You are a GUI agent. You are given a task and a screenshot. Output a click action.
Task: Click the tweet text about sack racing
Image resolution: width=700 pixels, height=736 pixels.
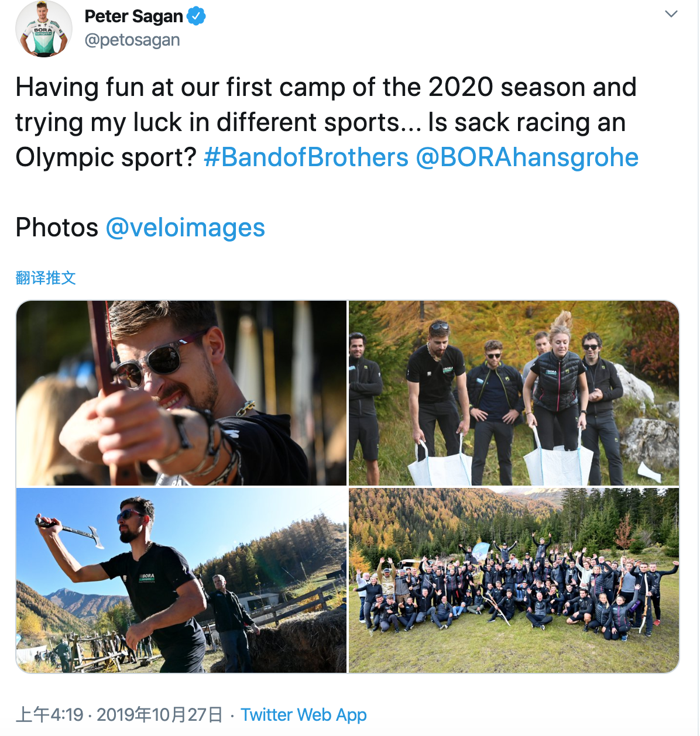click(x=327, y=122)
